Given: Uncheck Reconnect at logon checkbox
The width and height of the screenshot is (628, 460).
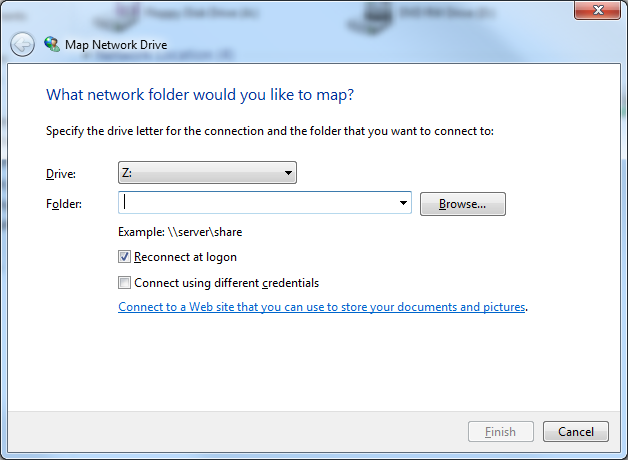Looking at the screenshot, I should click(124, 257).
